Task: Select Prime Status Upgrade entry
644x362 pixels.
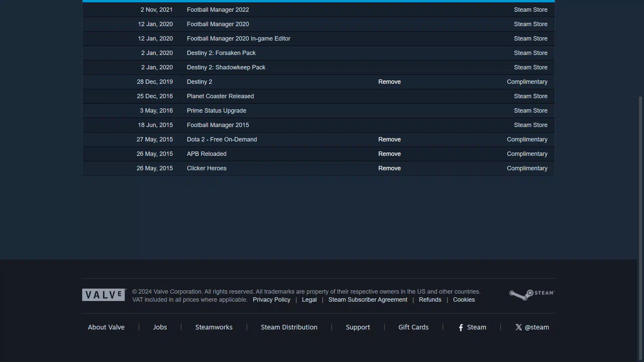Action: [319, 111]
